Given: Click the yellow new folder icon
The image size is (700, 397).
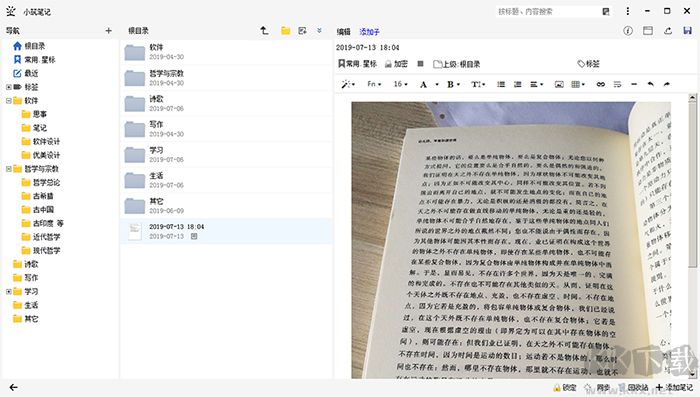Looking at the screenshot, I should click(x=286, y=30).
